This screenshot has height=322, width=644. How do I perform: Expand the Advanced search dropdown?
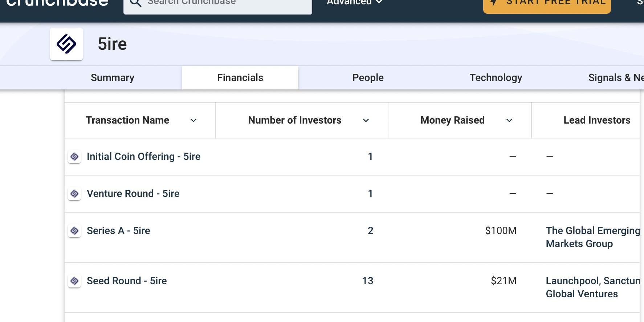click(355, 3)
